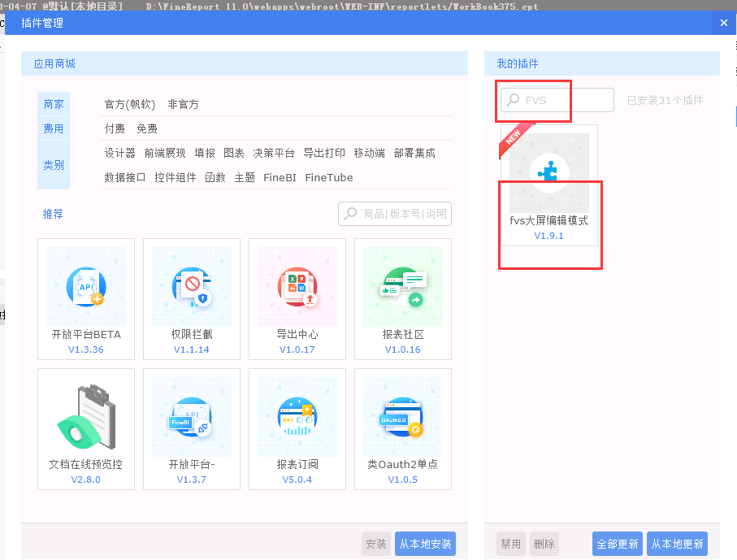Image resolution: width=737 pixels, height=560 pixels.
Task: Click the 删除 button
Action: click(x=544, y=544)
